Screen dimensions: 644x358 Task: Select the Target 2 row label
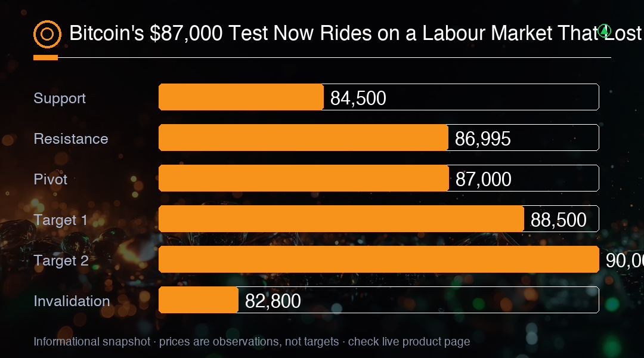pos(61,261)
